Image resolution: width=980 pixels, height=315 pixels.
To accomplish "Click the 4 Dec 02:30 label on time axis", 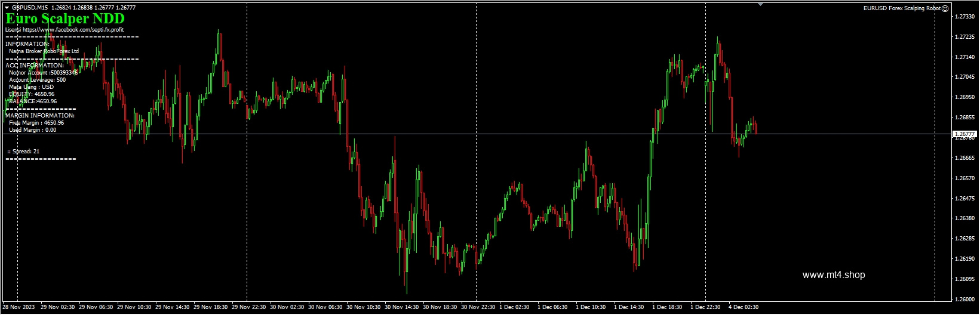I will pos(744,307).
